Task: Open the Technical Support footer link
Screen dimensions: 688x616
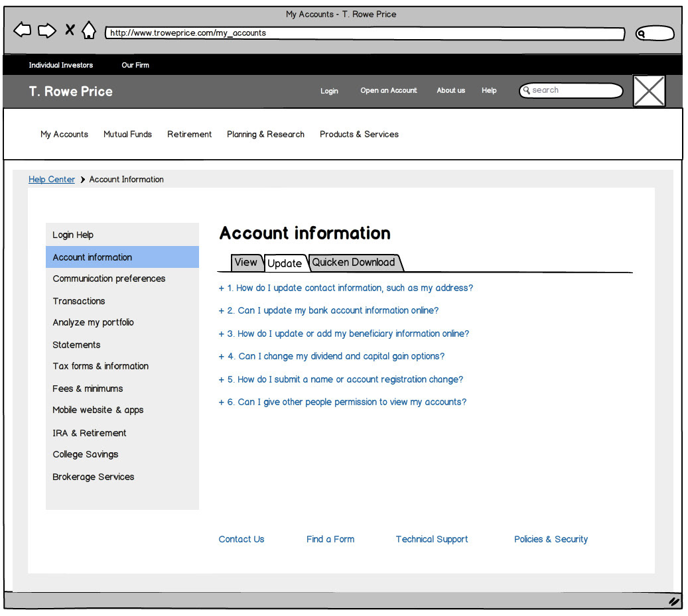Action: 432,539
